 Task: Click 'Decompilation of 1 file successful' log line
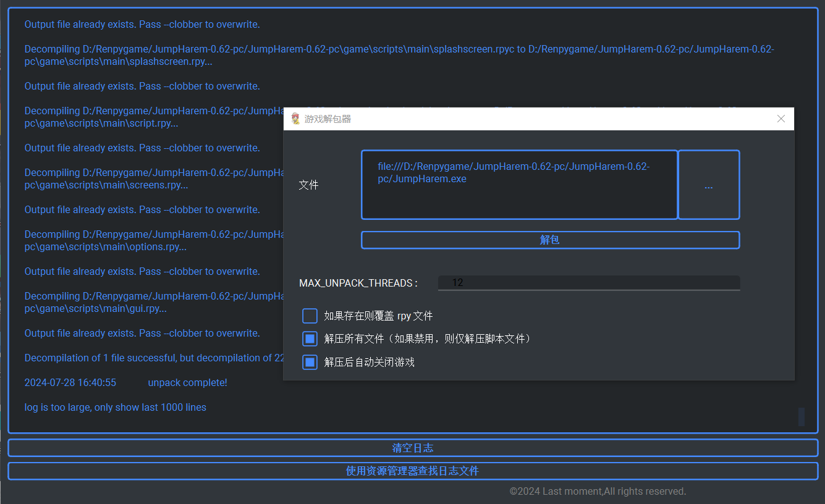pyautogui.click(x=154, y=358)
